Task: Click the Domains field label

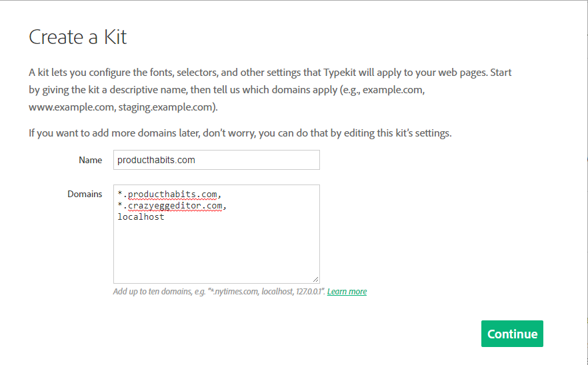Action: (85, 194)
